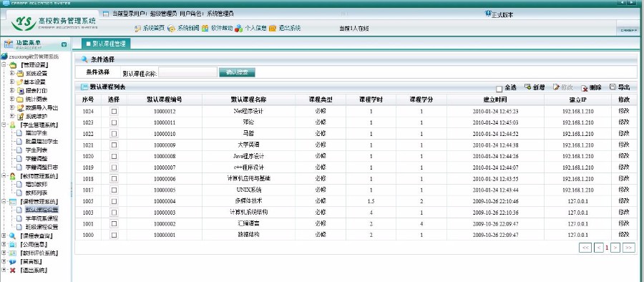Collapse the 学生管理系统 tree node
The image size is (644, 282).
tap(4, 125)
